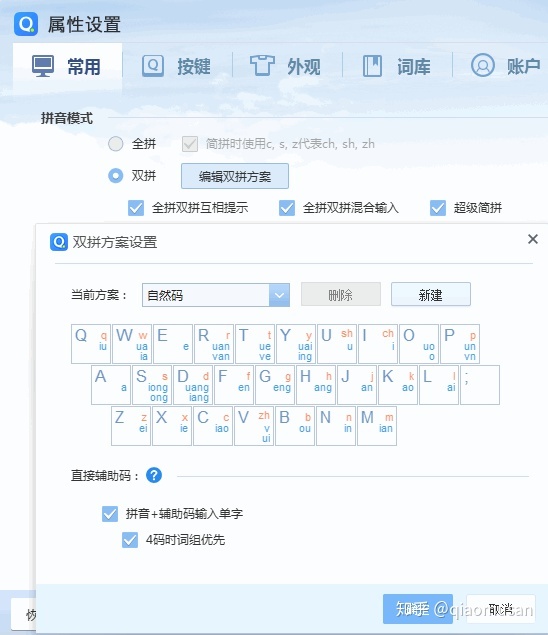The width and height of the screenshot is (548, 635).
Task: Click the P key (un, vn)
Action: (x=460, y=344)
